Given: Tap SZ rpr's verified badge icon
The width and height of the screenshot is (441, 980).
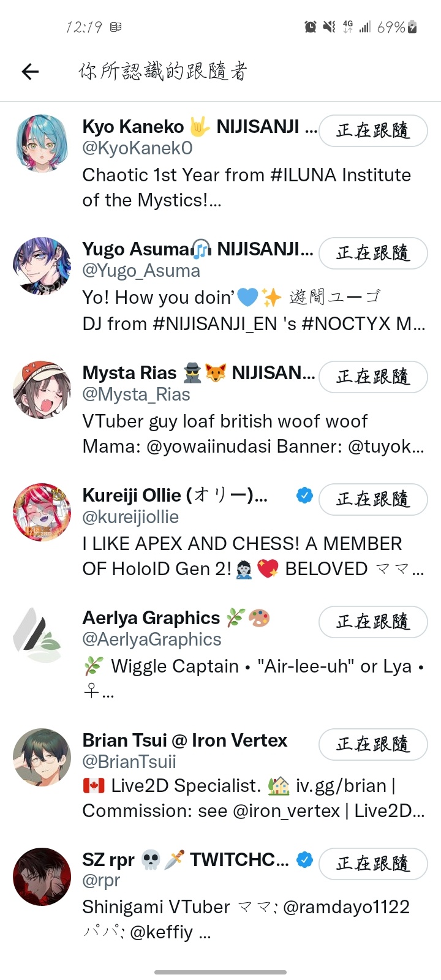Looking at the screenshot, I should 304,860.
